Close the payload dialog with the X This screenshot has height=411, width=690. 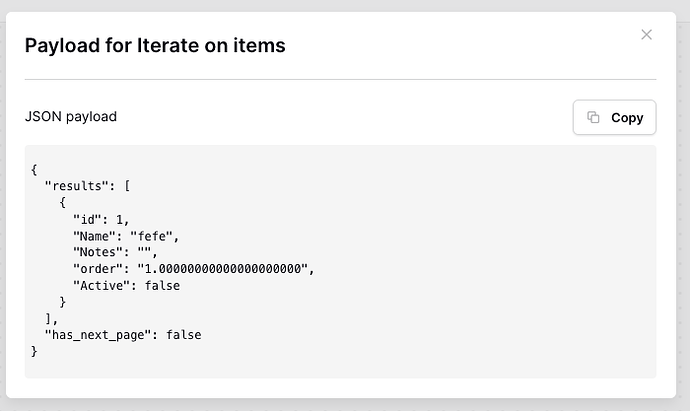coord(646,35)
